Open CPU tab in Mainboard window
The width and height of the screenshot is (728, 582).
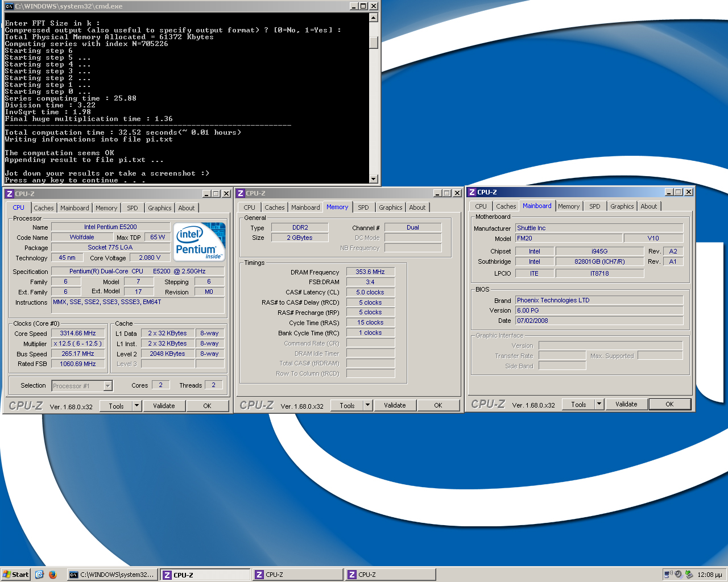point(481,206)
